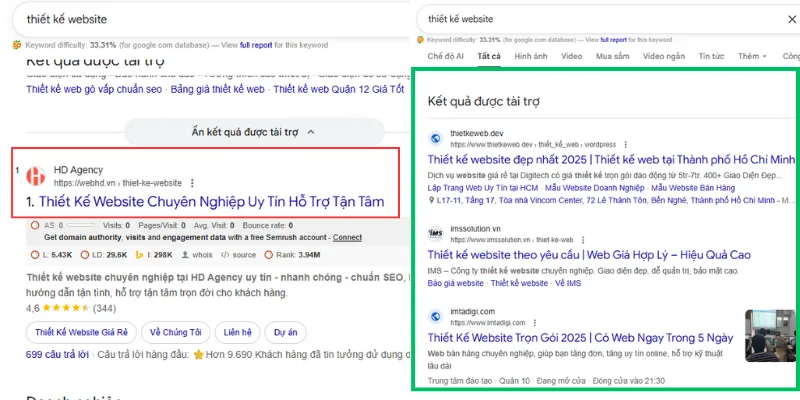
Task: Click the Semrush Connect link
Action: pyautogui.click(x=347, y=237)
